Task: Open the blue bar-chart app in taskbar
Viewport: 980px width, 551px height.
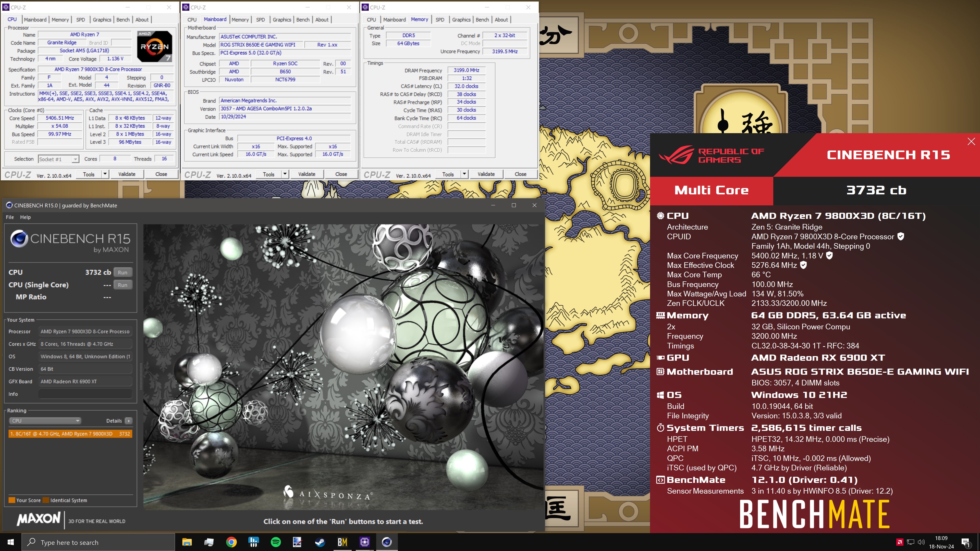Action: coord(253,542)
